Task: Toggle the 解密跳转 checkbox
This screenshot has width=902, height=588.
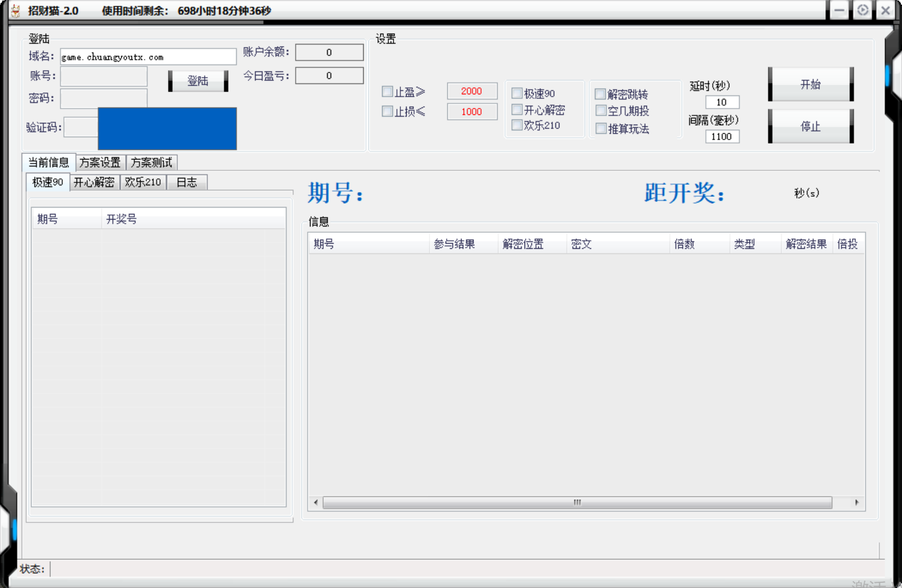Action: coord(601,94)
